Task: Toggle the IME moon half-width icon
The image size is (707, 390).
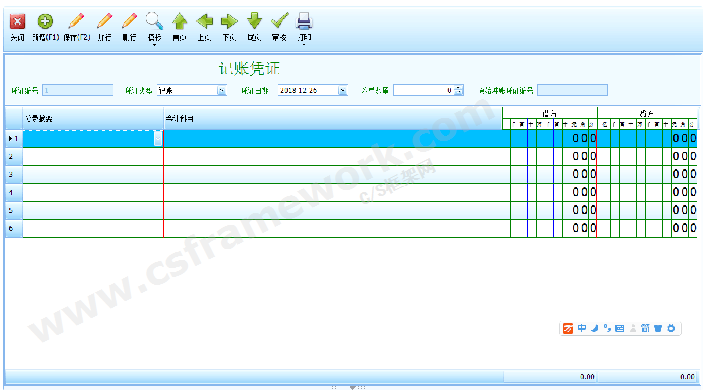Action: tap(594, 328)
